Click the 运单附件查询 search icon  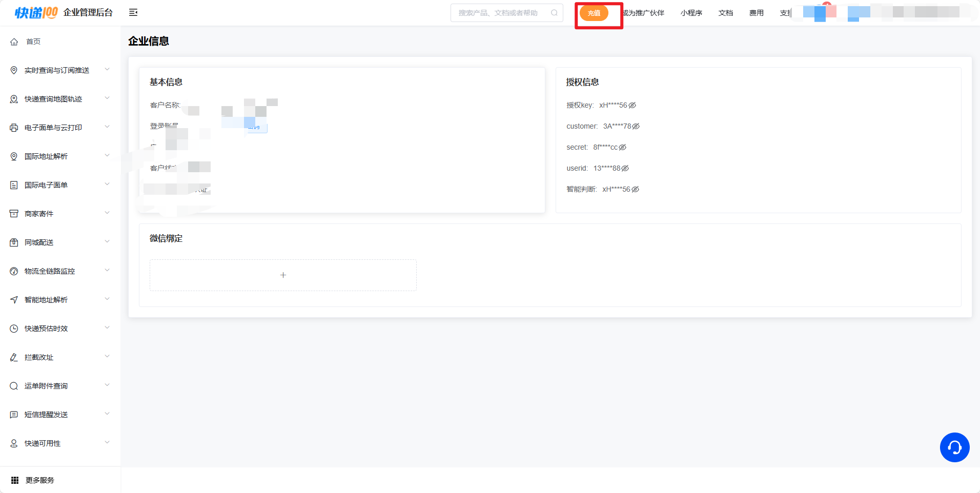pyautogui.click(x=14, y=386)
